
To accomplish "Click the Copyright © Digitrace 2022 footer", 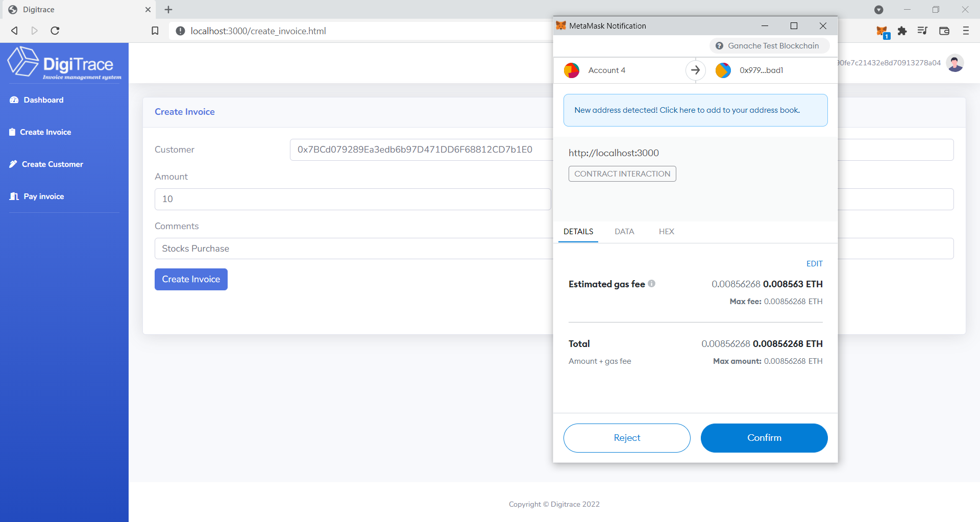I will tap(554, 504).
